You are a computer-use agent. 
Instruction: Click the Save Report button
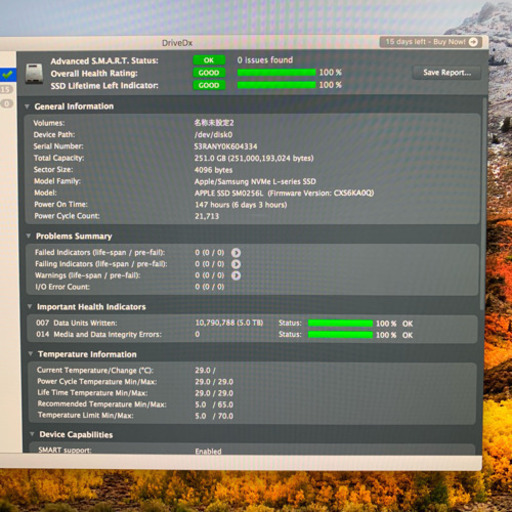(447, 73)
